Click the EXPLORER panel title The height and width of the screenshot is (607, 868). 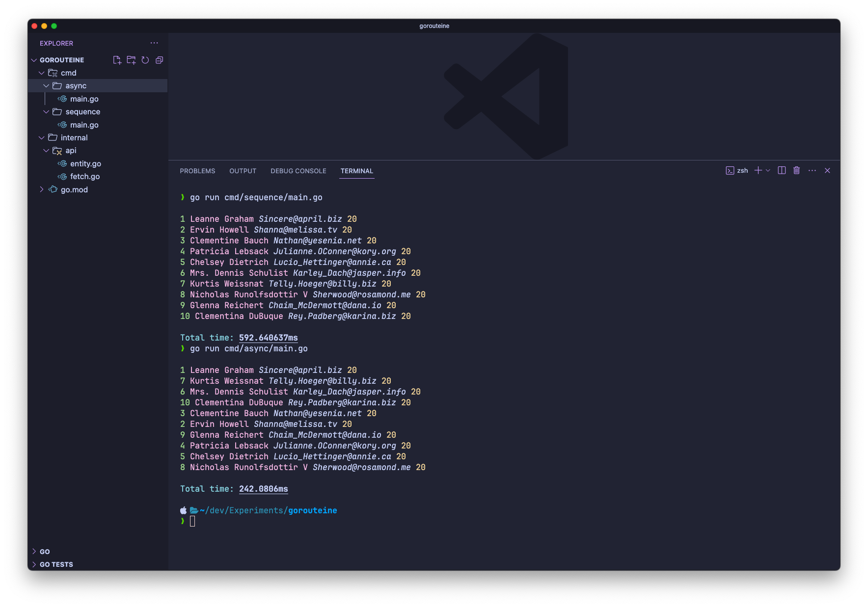tap(56, 43)
